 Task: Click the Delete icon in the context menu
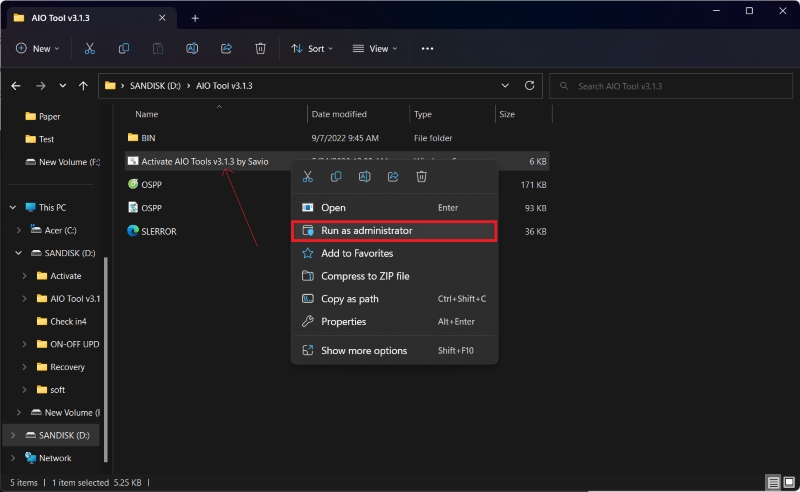pyautogui.click(x=422, y=177)
